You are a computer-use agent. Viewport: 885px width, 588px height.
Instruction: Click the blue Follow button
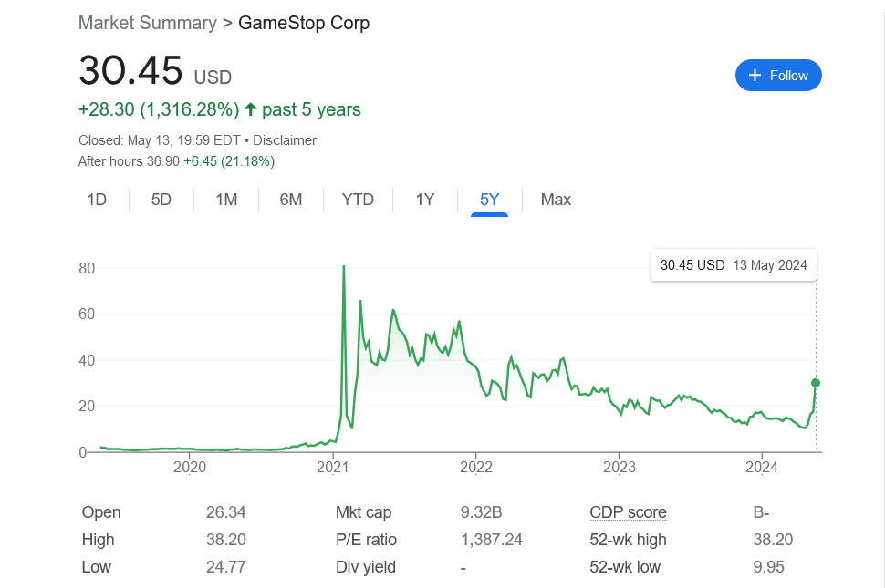click(x=778, y=76)
